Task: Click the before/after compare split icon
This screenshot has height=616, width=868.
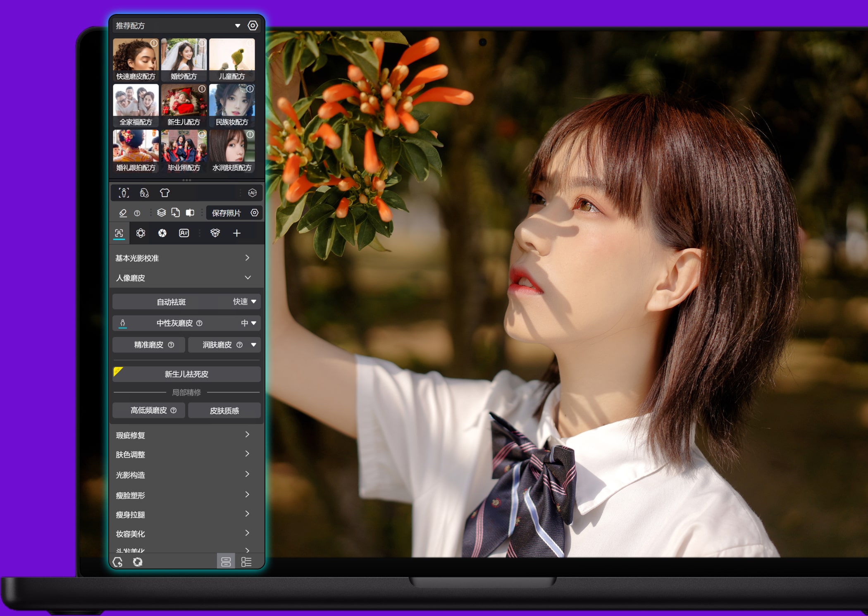Action: [x=190, y=212]
